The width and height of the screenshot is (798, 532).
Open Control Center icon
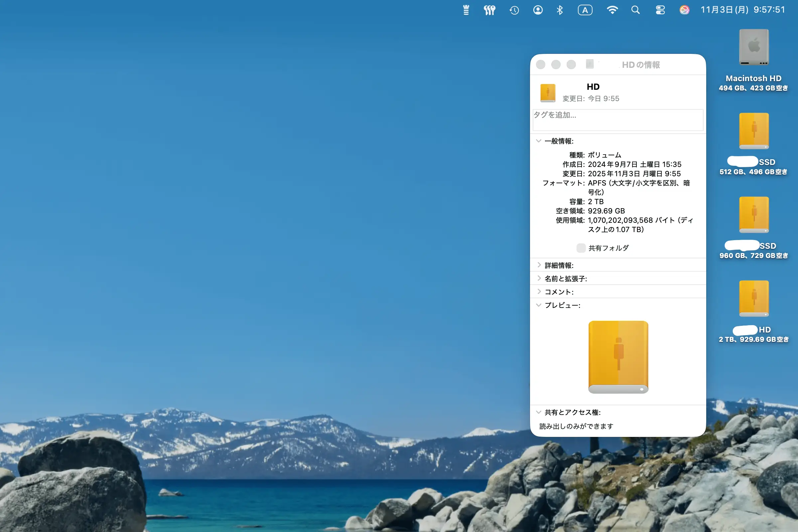click(660, 10)
